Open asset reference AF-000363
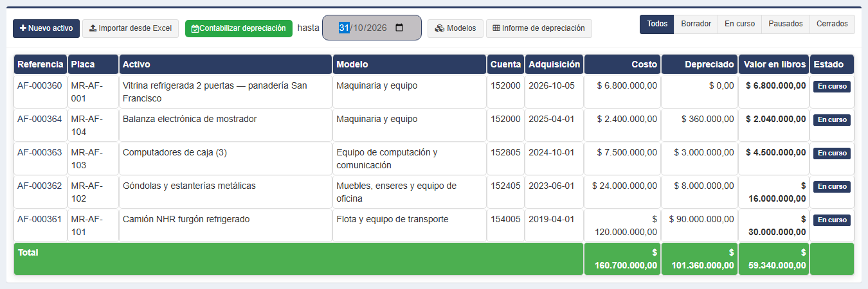The image size is (868, 289). [x=40, y=152]
